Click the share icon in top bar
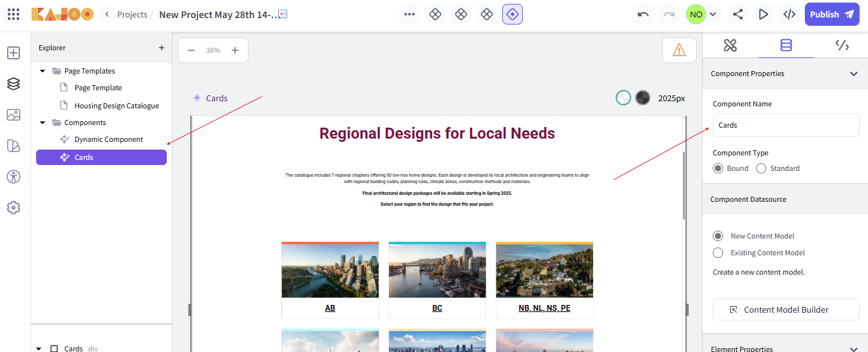The height and width of the screenshot is (352, 868). [x=738, y=14]
